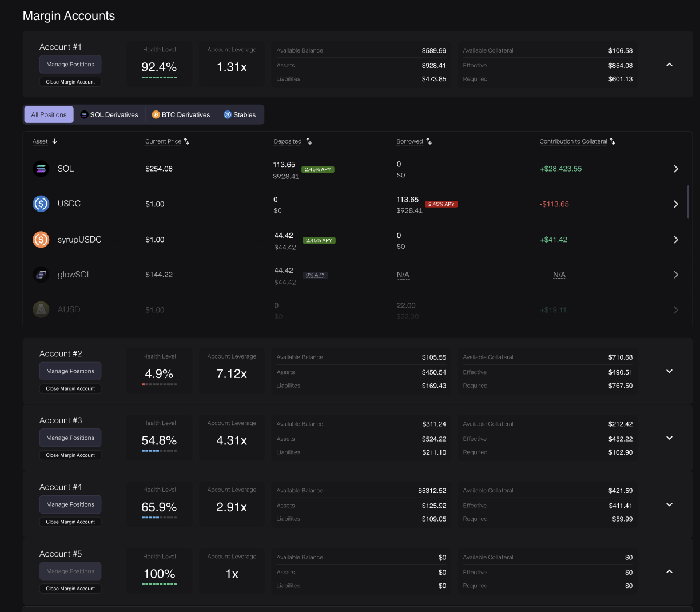Select the BTC Derivatives tab

181,115
